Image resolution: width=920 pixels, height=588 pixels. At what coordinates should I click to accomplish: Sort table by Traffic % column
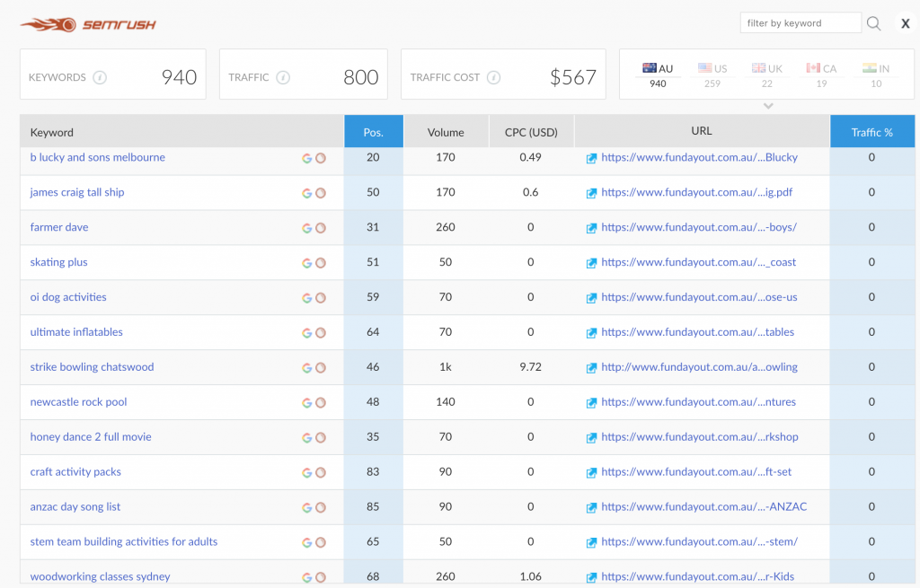[x=871, y=131]
